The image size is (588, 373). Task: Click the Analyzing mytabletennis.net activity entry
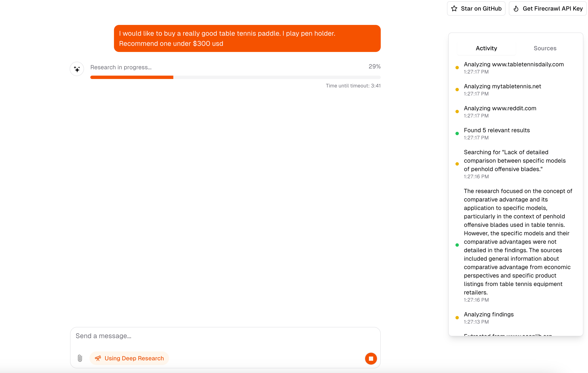[x=502, y=86]
